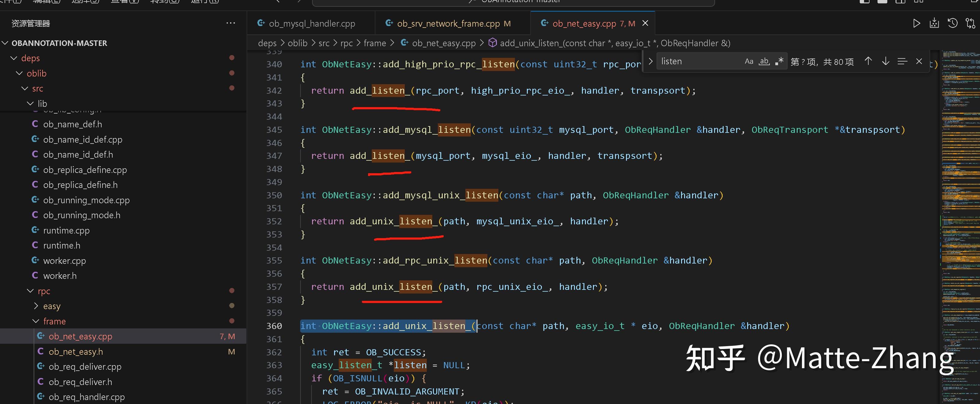Jump to next match with down arrow
Screen dimensions: 980x404
(x=885, y=61)
